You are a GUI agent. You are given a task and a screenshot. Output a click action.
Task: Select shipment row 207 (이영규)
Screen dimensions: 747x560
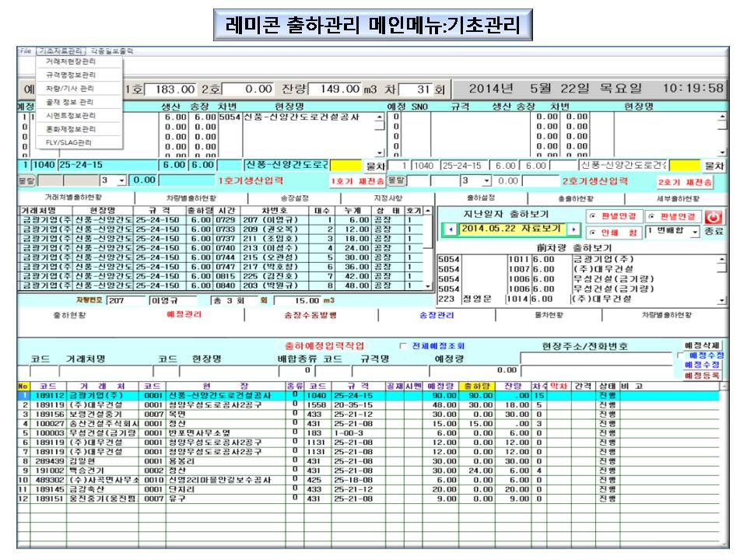(220, 220)
